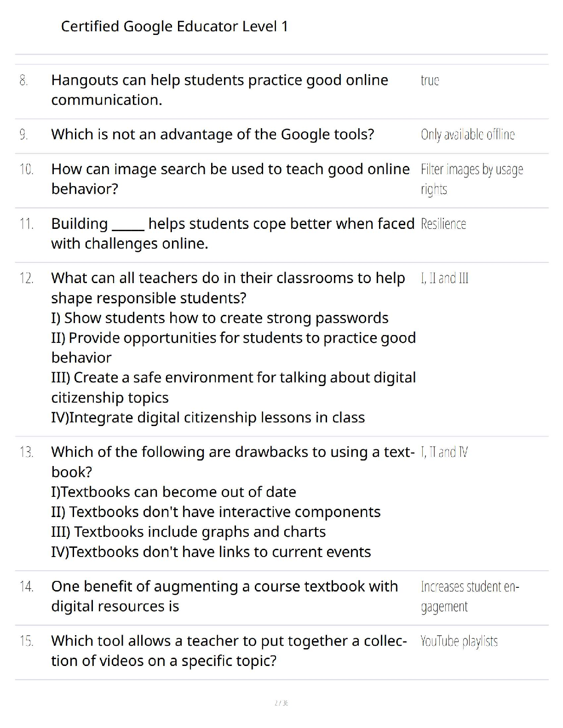Select question 8 about Hangouts communication
Viewport: 563px width, 728px height.
(219, 90)
